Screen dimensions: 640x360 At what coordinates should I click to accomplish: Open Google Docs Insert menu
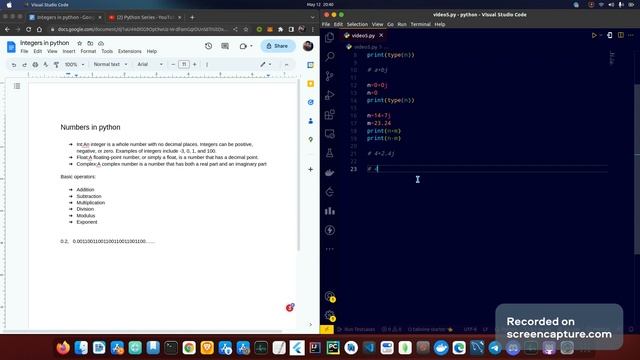pyautogui.click(x=69, y=51)
